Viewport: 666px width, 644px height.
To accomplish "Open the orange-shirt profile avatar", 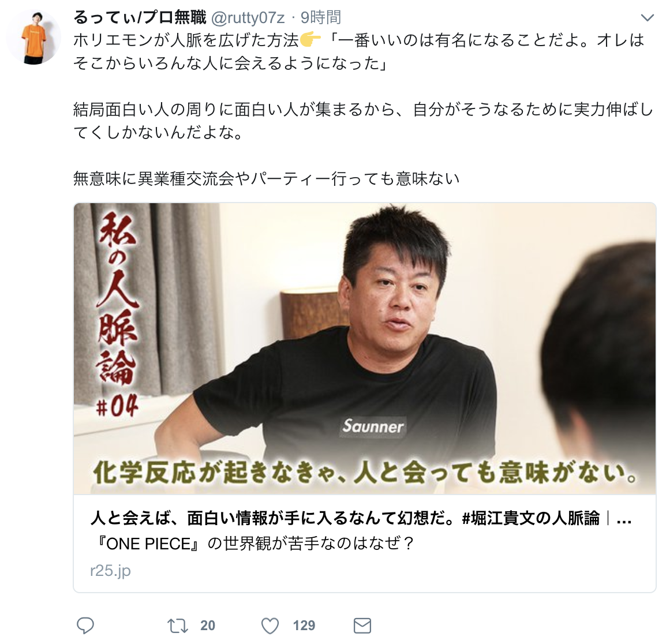I will [33, 38].
